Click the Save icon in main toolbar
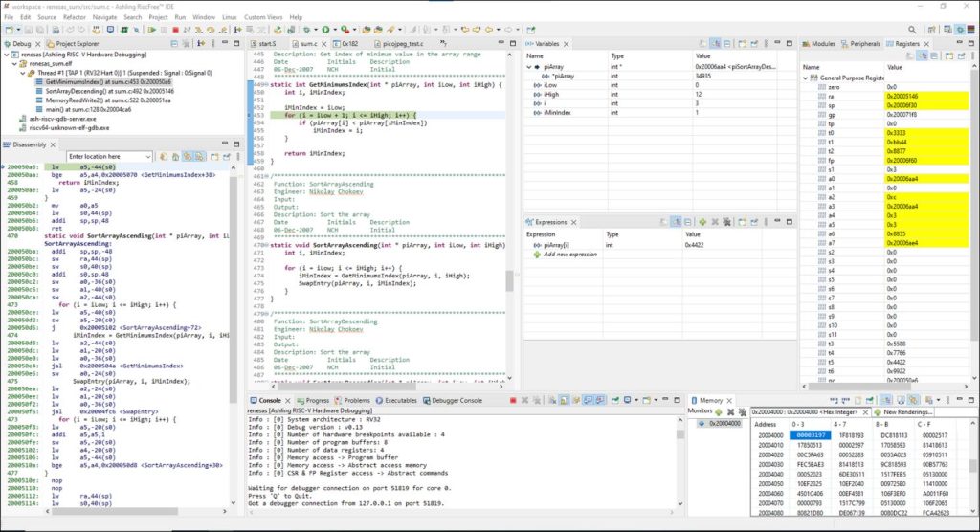The height and width of the screenshot is (532, 980). pos(28,30)
